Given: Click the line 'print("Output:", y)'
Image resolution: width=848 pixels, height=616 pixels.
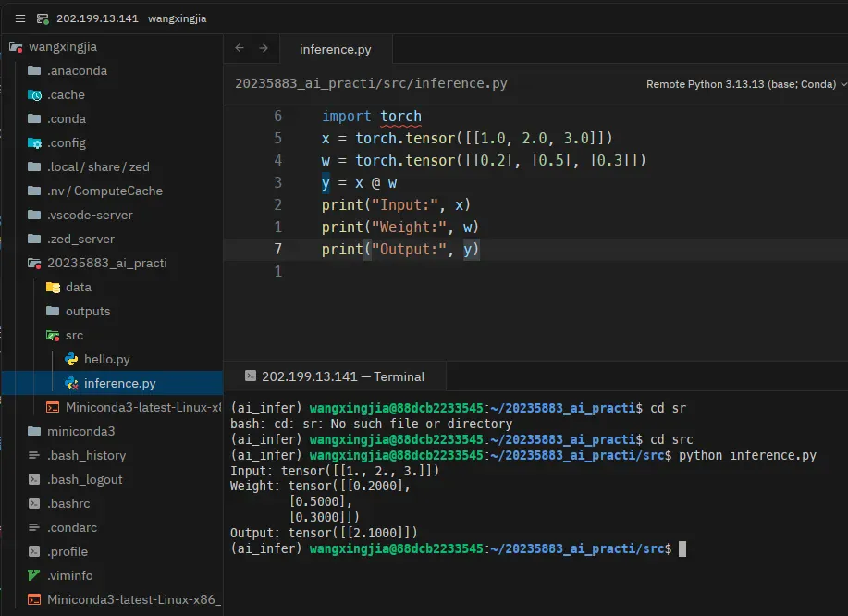Looking at the screenshot, I should 400,250.
